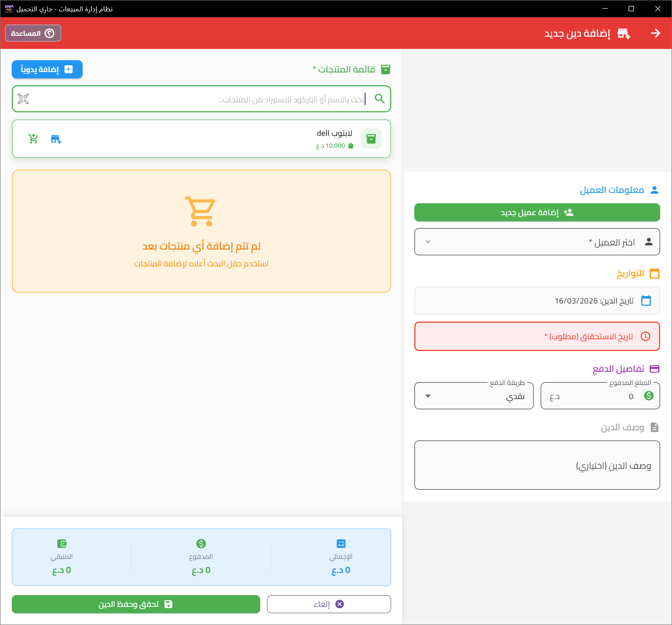The width and height of the screenshot is (672, 625).
Task: Click إضافة عميل جديد green button
Action: (537, 212)
